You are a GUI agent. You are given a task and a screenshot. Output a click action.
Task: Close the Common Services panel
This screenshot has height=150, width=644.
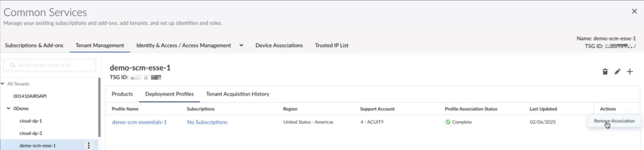[x=634, y=11]
